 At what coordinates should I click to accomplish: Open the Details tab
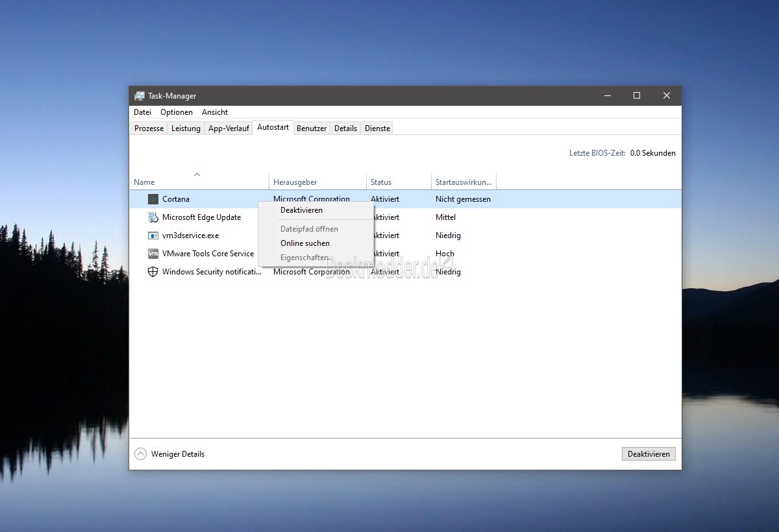coord(345,128)
